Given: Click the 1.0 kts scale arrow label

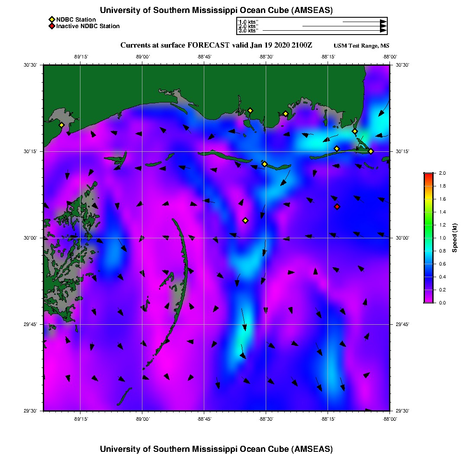Looking at the screenshot, I should [x=248, y=21].
